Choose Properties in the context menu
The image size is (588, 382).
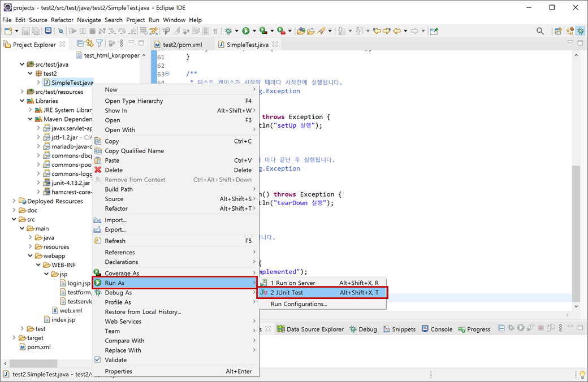(175, 371)
